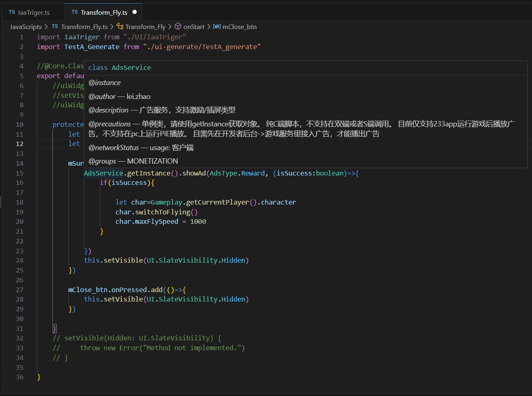This screenshot has width=532, height=396.
Task: Click the 'class AdsService' hover title
Action: (120, 67)
